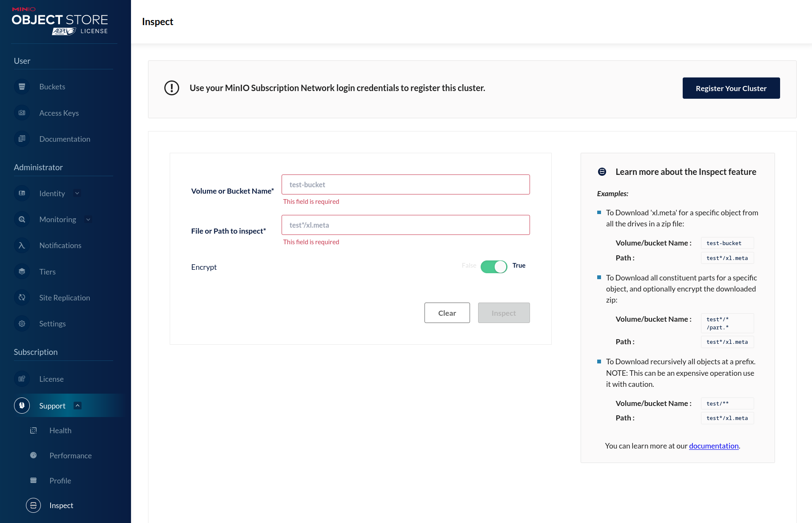Click the Performance submenu icon
Viewport: 812px width, 523px height.
[33, 455]
